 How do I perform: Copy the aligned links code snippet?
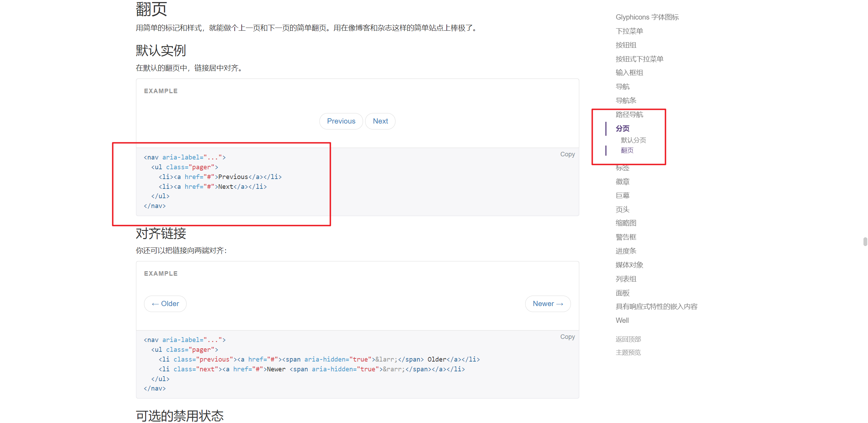pyautogui.click(x=567, y=337)
